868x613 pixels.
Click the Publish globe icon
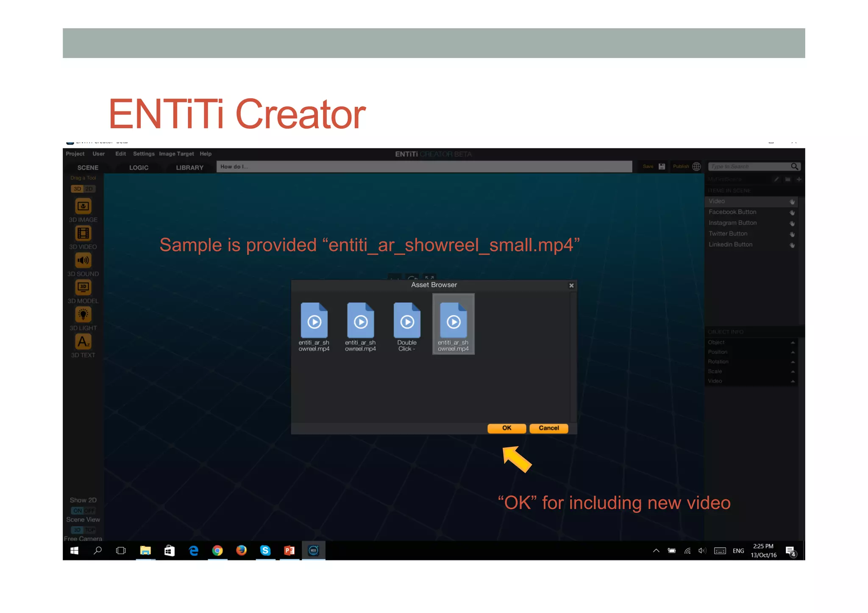[696, 166]
